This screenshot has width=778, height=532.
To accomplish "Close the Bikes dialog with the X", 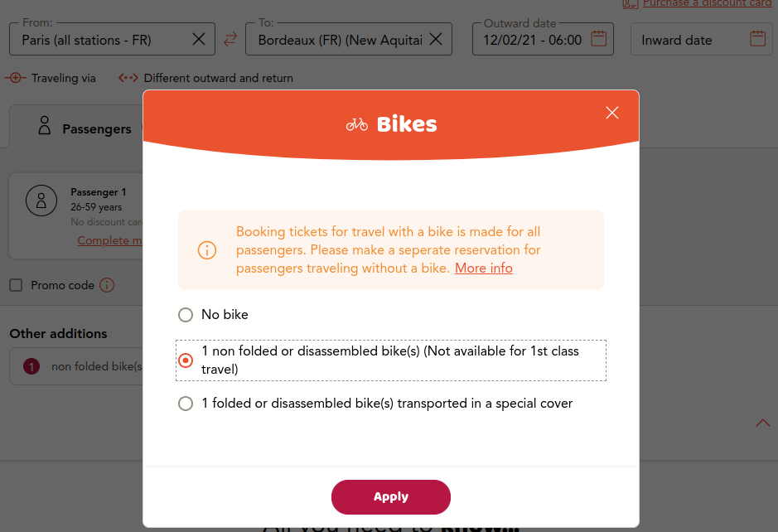I will (611, 113).
